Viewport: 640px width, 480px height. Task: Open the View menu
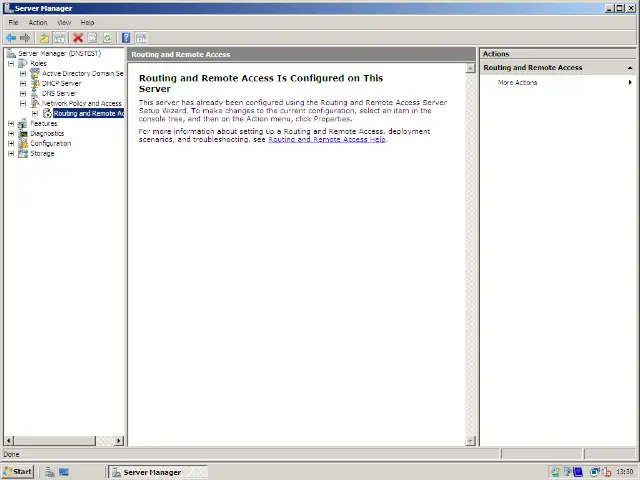tap(64, 22)
